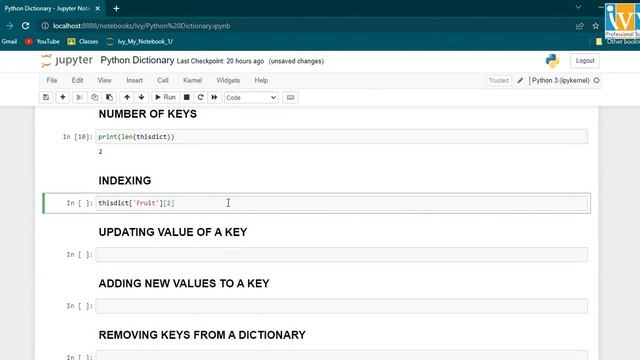Select REMOVING KEYS FROM A DICTIONARY heading

(202, 335)
